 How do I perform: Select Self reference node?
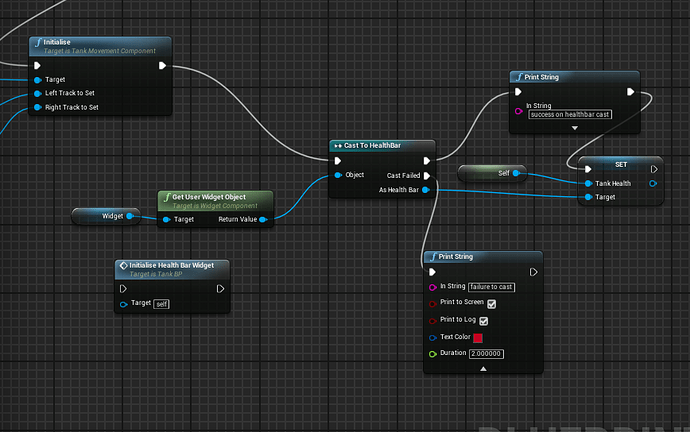492,173
